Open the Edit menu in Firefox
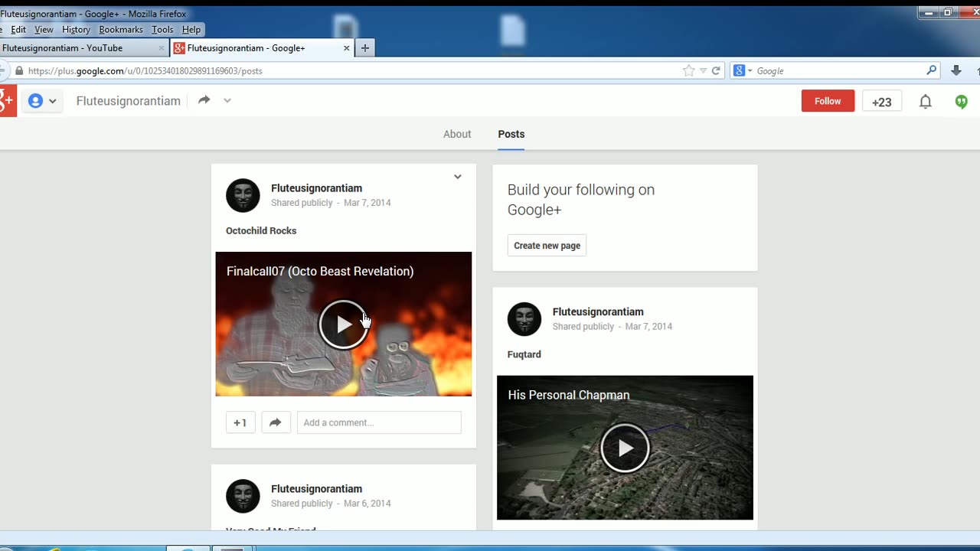Image resolution: width=980 pixels, height=551 pixels. coord(18,30)
